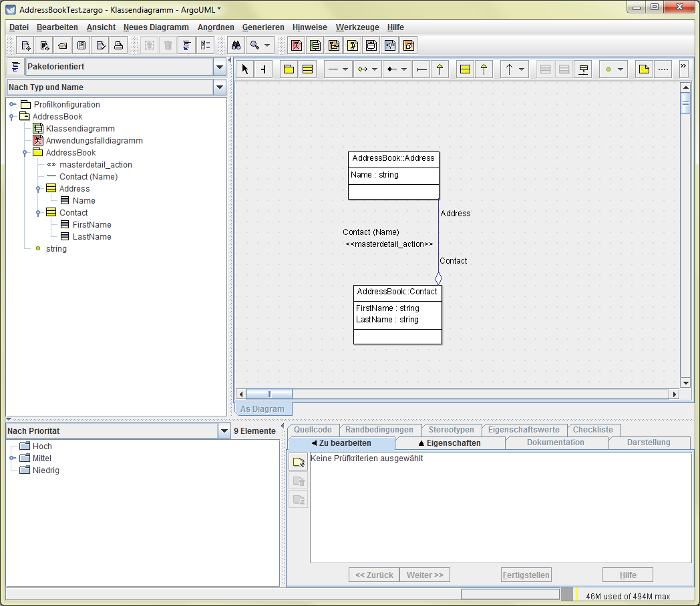Image resolution: width=700 pixels, height=606 pixels.
Task: Open Find with the binoculars icon
Action: coord(235,46)
